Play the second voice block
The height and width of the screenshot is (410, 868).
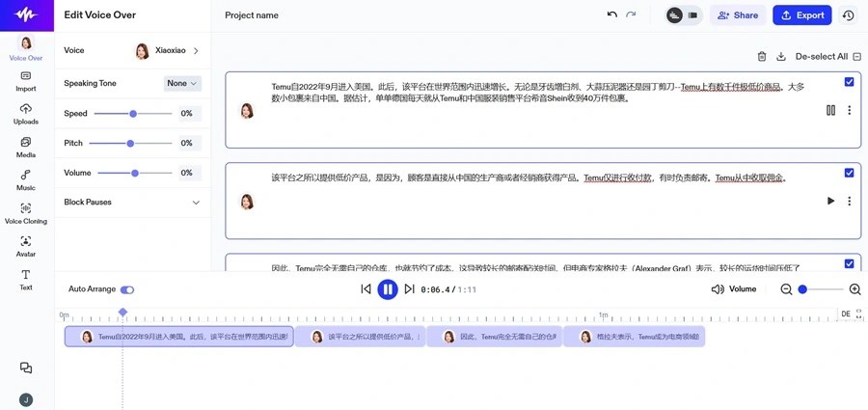click(831, 201)
